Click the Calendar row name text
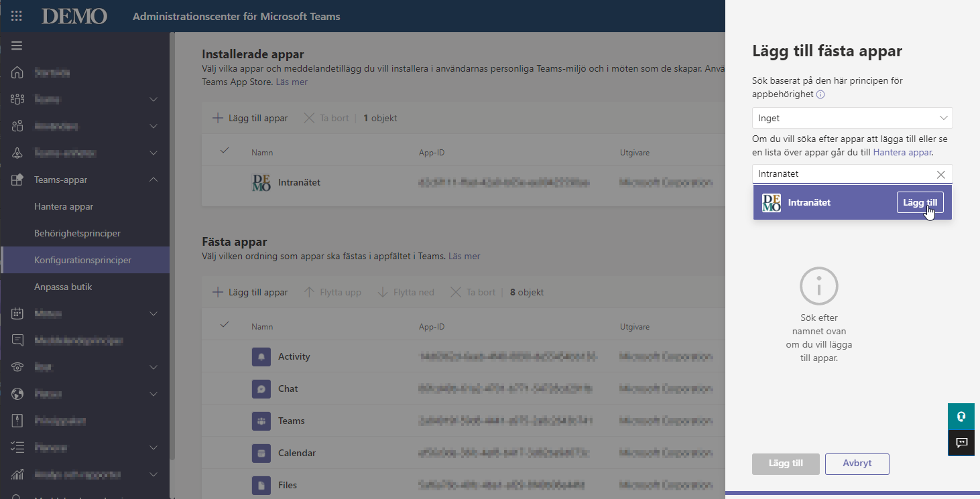Image resolution: width=980 pixels, height=499 pixels. tap(297, 453)
